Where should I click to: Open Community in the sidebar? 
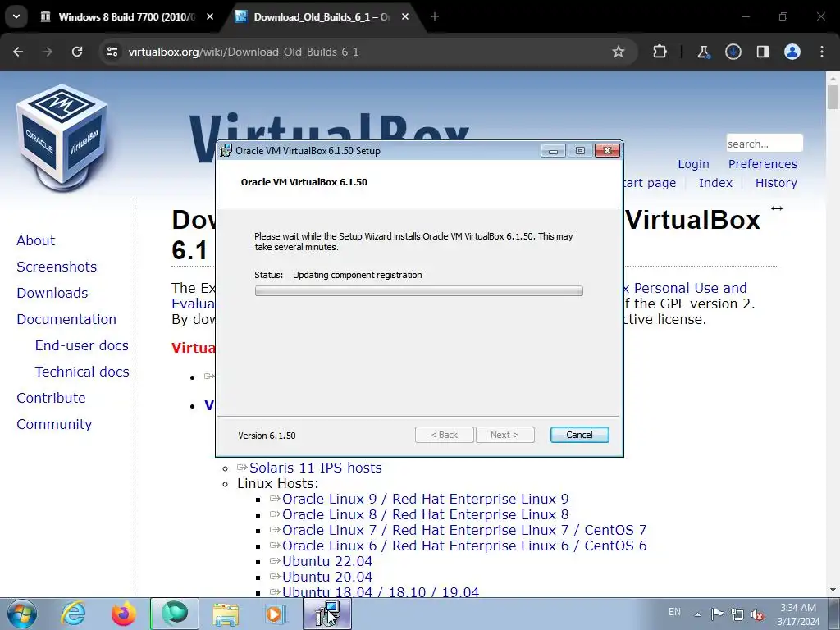point(54,424)
